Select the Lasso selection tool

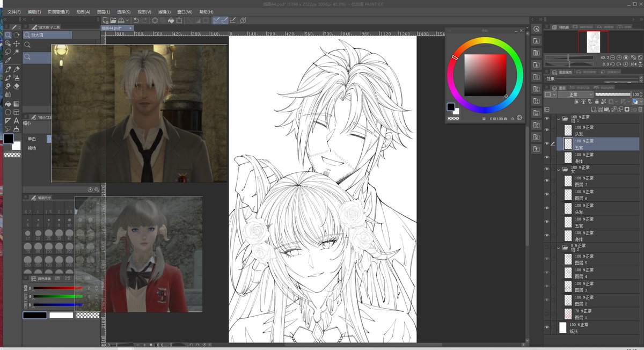coord(8,52)
